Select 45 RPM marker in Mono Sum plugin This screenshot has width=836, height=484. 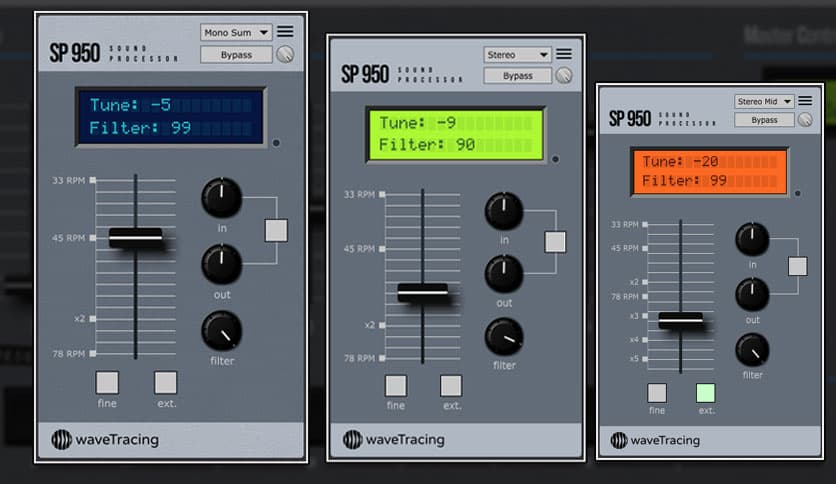[93, 238]
